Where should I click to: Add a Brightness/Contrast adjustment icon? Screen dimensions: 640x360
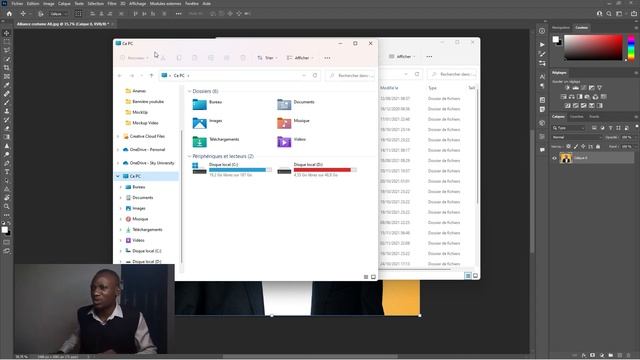click(567, 88)
